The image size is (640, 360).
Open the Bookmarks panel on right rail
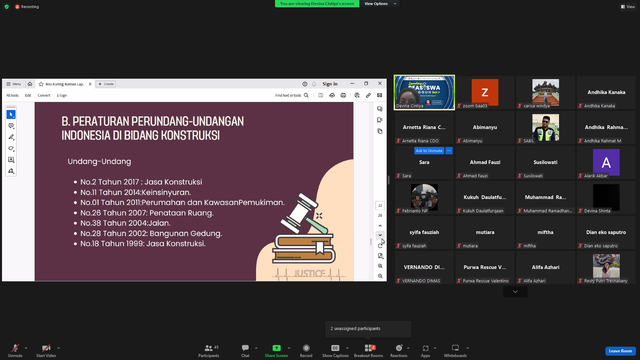380,120
